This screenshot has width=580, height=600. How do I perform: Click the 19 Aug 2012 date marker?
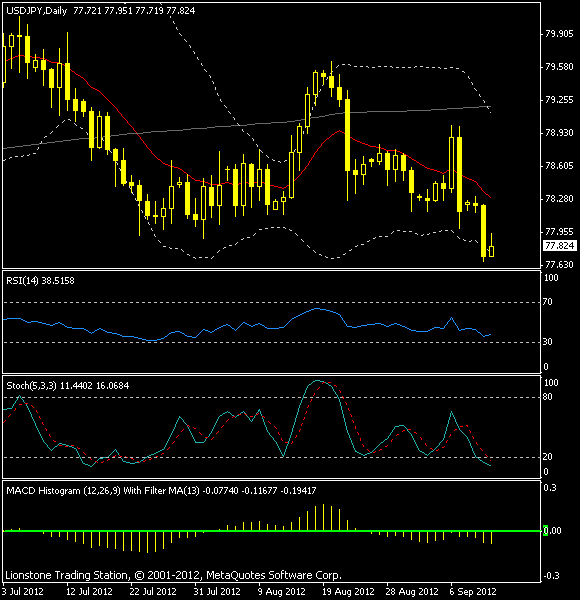[348, 592]
